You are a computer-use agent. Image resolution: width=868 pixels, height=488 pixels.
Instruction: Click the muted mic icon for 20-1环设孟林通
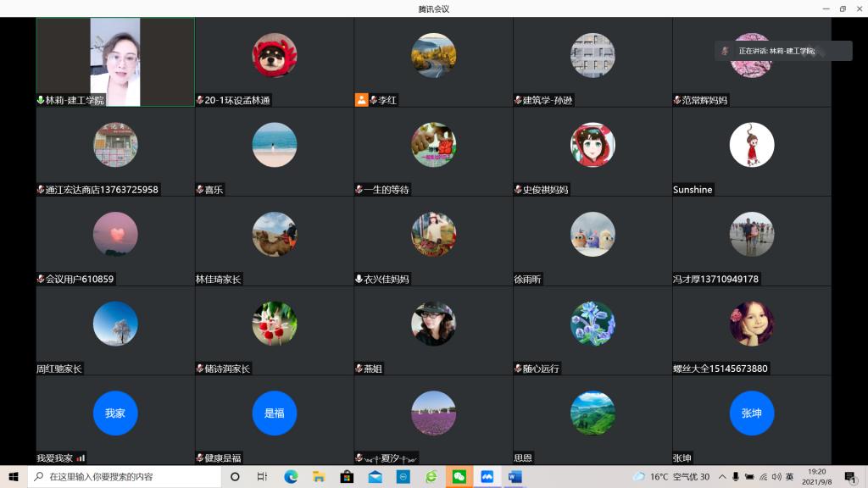pos(199,100)
